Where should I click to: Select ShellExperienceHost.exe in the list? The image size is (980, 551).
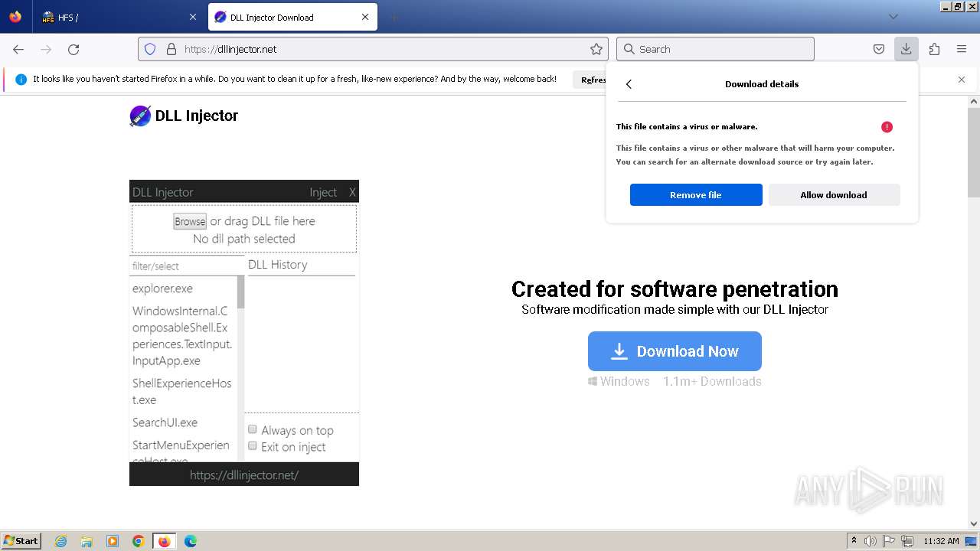pos(182,392)
